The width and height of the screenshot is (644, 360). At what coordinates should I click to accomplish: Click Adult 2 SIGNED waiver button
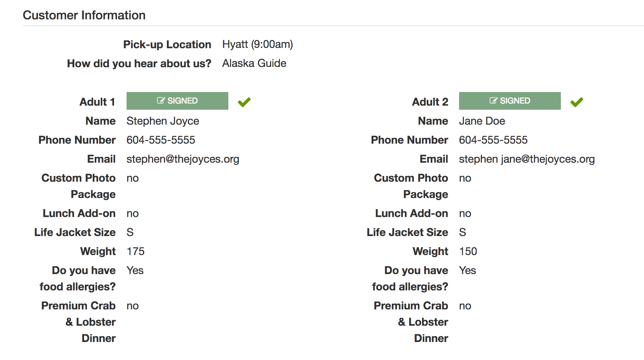click(510, 101)
